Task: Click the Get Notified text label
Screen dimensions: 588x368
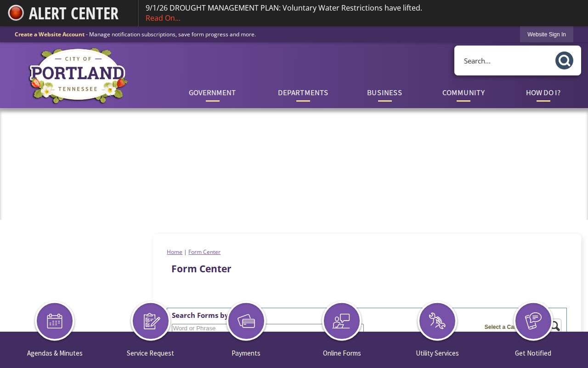Action: coord(533,353)
